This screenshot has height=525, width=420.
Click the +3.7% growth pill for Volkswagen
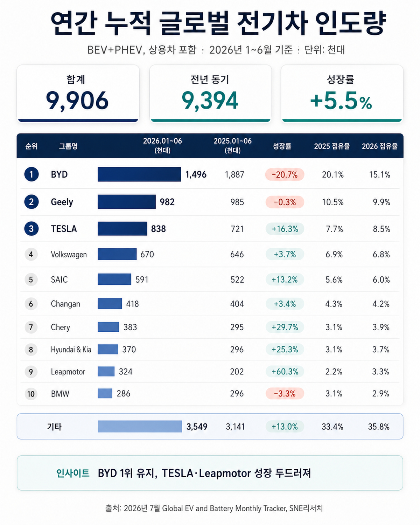(x=285, y=254)
